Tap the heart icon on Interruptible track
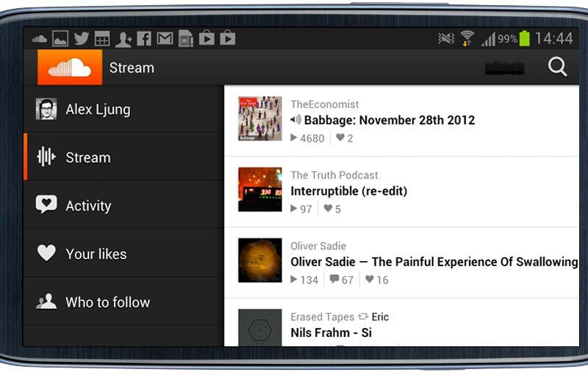The height and width of the screenshot is (375, 588). (328, 208)
